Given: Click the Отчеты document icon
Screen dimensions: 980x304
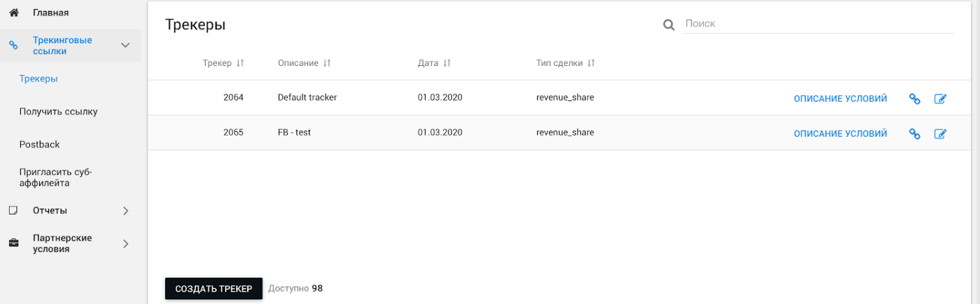Looking at the screenshot, I should tap(13, 210).
